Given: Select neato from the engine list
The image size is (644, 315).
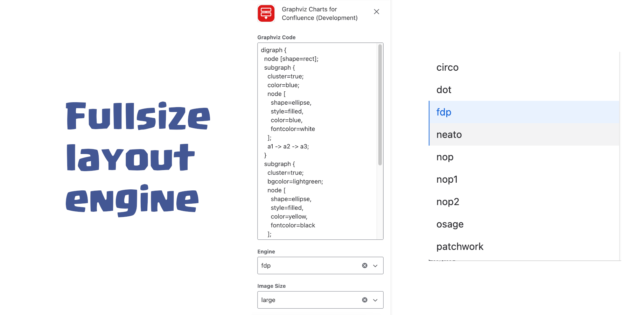Looking at the screenshot, I should [x=524, y=134].
